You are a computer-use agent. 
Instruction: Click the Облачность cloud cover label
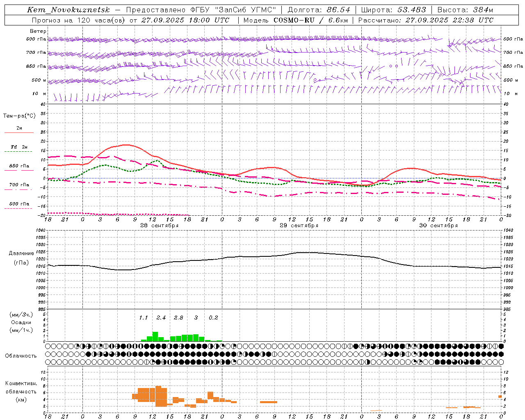[21, 356]
